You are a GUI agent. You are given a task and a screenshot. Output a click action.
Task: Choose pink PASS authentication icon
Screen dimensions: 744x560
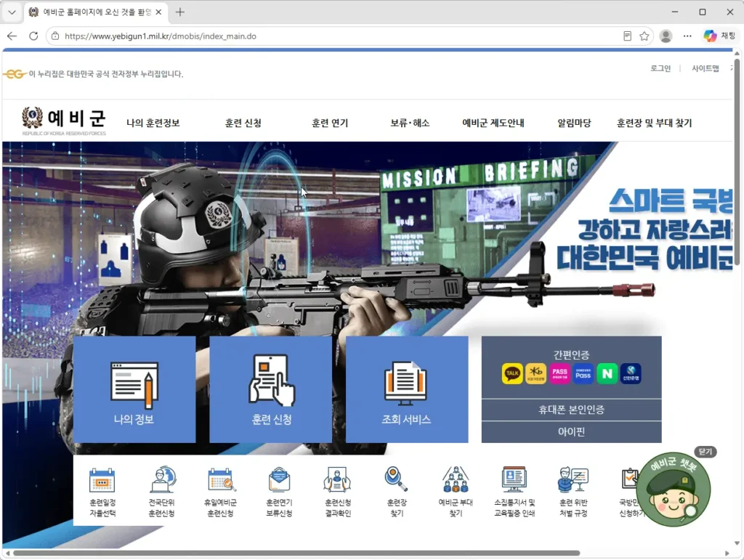tap(559, 373)
